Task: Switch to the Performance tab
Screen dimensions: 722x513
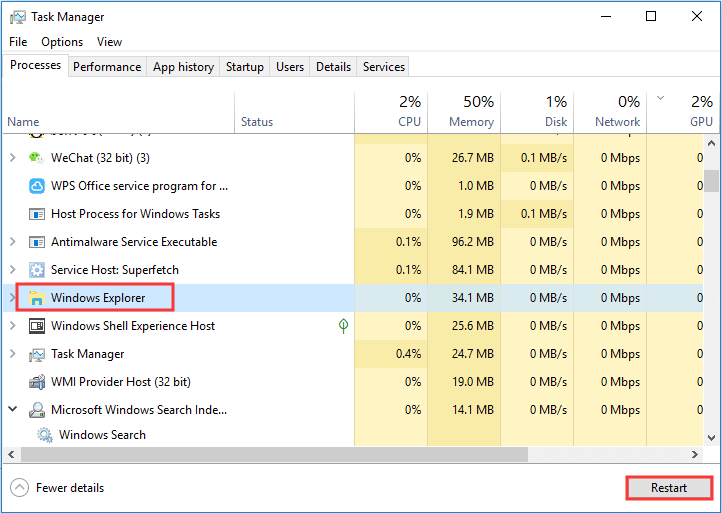Action: (107, 67)
